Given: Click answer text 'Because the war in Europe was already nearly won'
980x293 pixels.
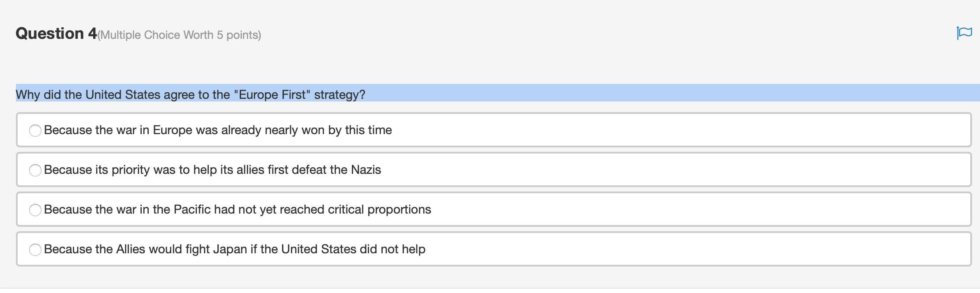Looking at the screenshot, I should click(177, 130).
